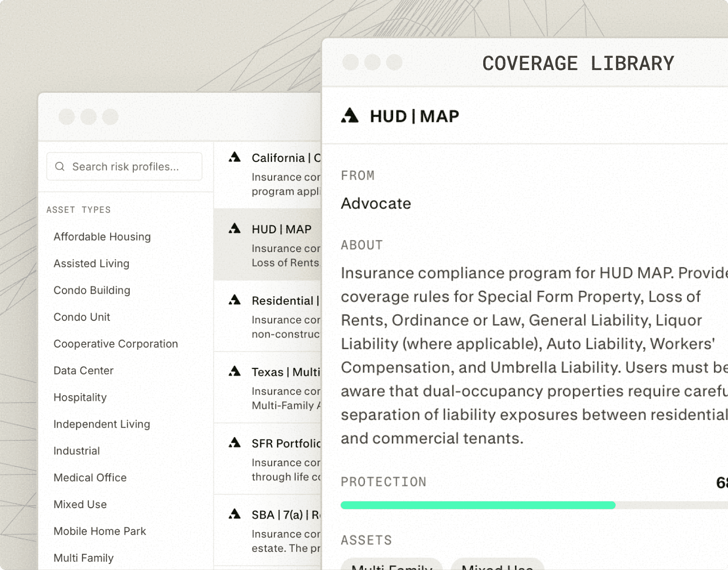
Task: Select Condo Unit asset type
Action: [x=82, y=317]
